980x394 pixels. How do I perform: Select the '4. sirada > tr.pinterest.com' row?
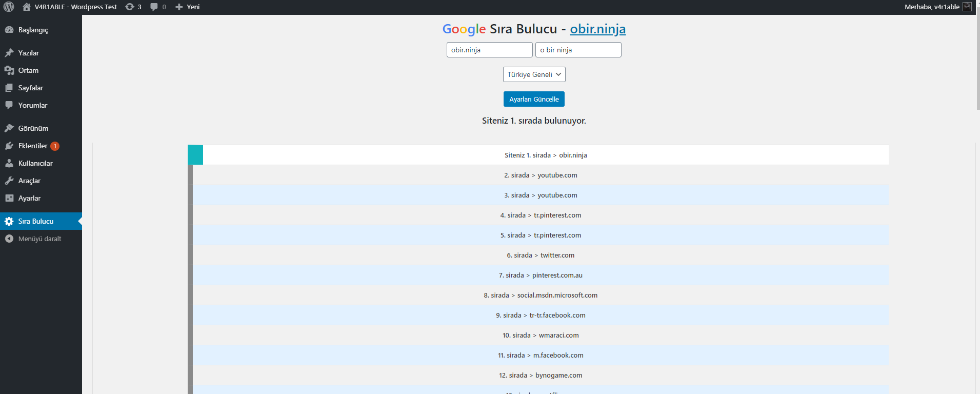click(x=538, y=215)
